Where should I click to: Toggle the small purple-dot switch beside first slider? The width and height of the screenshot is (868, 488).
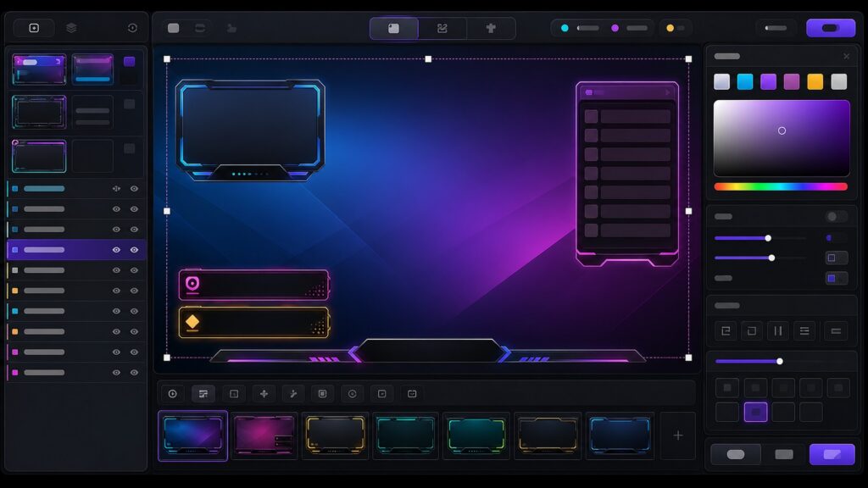tap(836, 238)
